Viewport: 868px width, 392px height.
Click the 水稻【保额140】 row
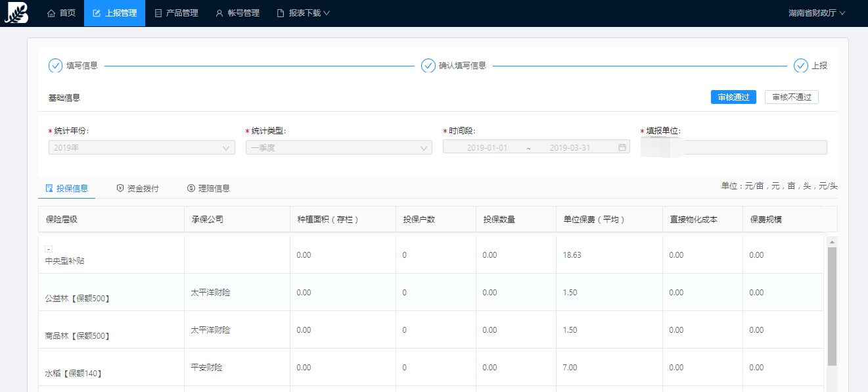tap(430, 367)
